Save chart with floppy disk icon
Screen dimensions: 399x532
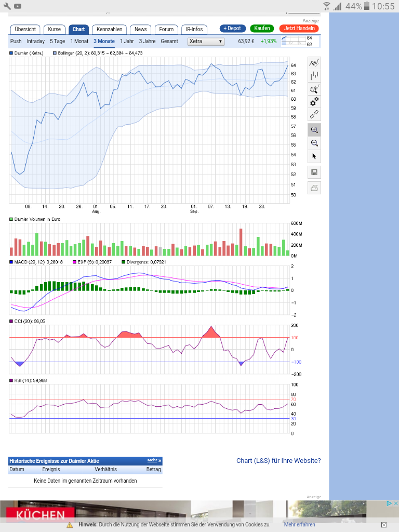pyautogui.click(x=314, y=172)
